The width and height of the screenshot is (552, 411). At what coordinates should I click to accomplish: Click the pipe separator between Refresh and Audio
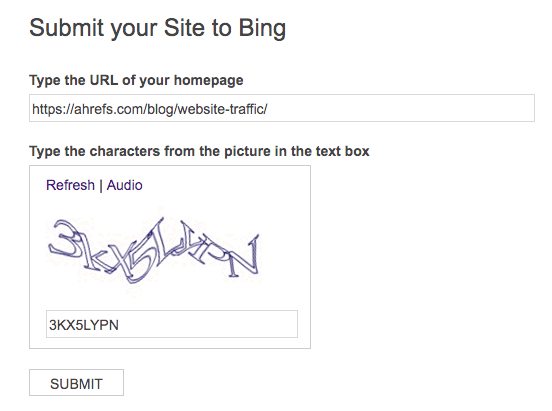coord(101,185)
